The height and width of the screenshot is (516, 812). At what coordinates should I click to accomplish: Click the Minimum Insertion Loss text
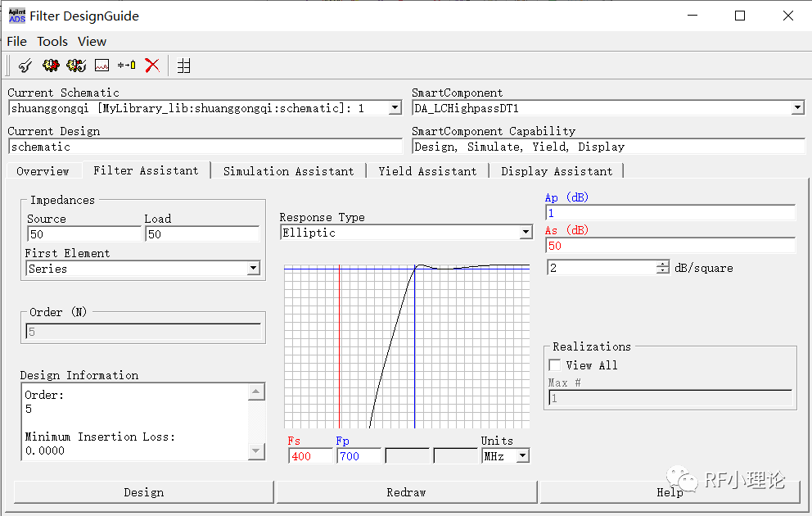pyautogui.click(x=100, y=437)
